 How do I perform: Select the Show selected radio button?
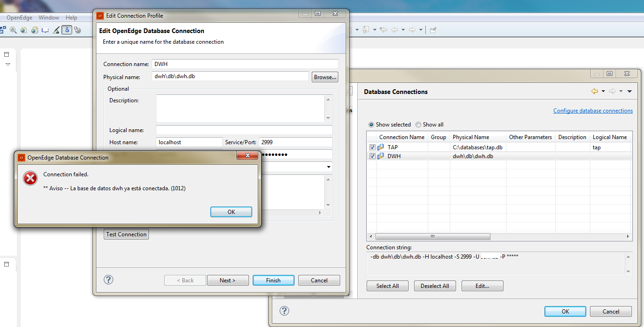[371, 125]
